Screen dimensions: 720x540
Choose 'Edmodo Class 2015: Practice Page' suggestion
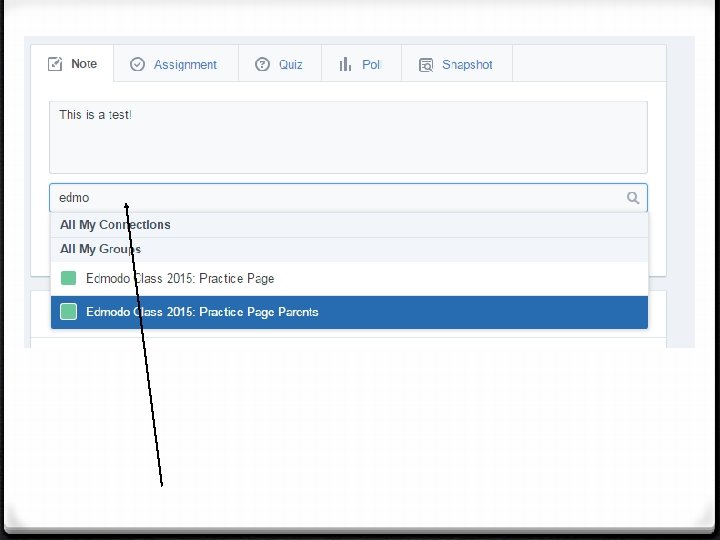[349, 279]
